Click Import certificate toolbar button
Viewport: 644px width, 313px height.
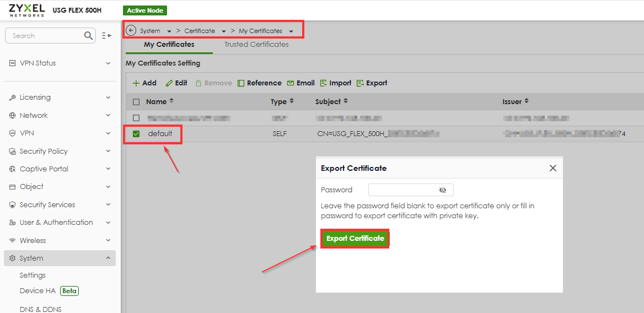(335, 83)
